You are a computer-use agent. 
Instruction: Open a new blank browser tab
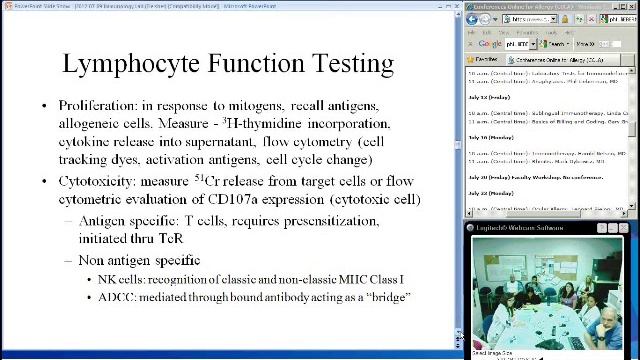[627, 60]
